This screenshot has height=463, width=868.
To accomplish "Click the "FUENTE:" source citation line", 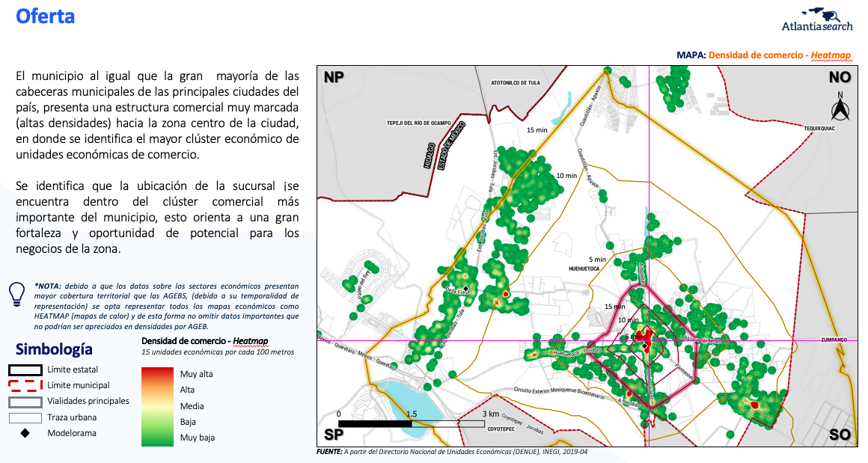I will (x=452, y=452).
